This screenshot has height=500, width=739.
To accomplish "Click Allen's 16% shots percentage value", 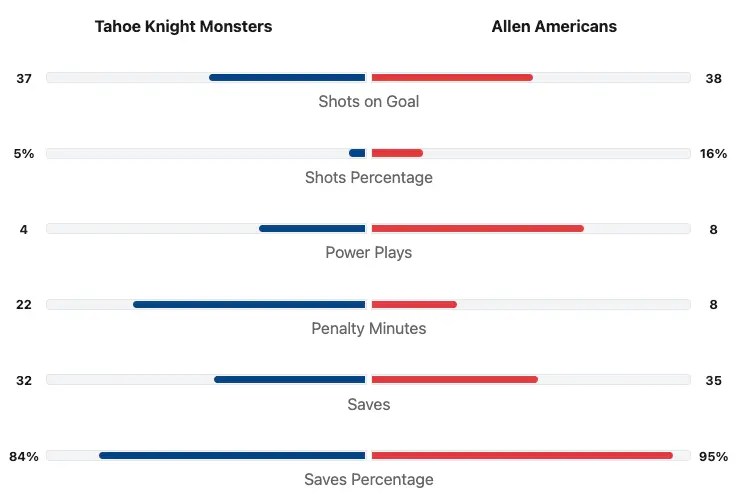I will (x=714, y=154).
